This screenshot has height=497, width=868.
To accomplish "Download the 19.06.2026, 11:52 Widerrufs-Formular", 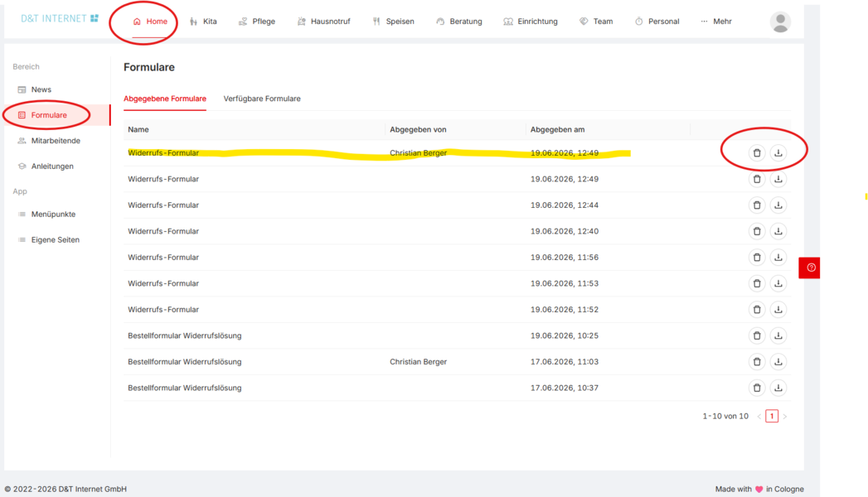I will click(778, 310).
